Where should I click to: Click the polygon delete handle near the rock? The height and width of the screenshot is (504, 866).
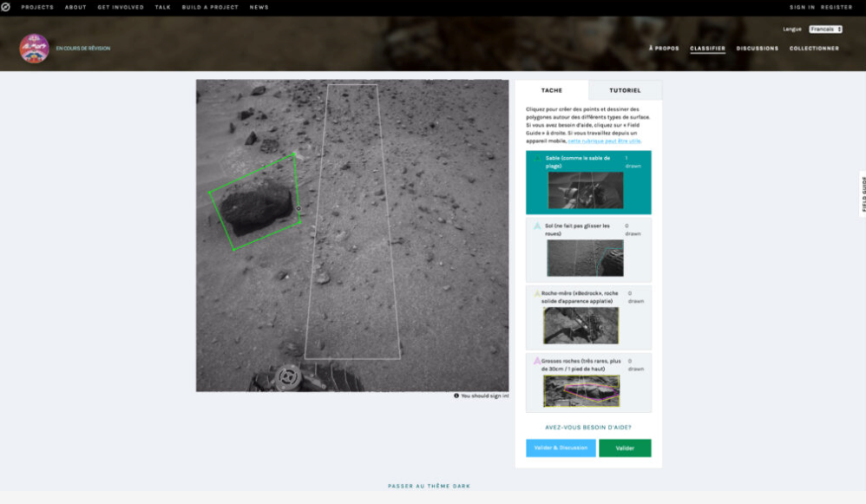tap(299, 208)
